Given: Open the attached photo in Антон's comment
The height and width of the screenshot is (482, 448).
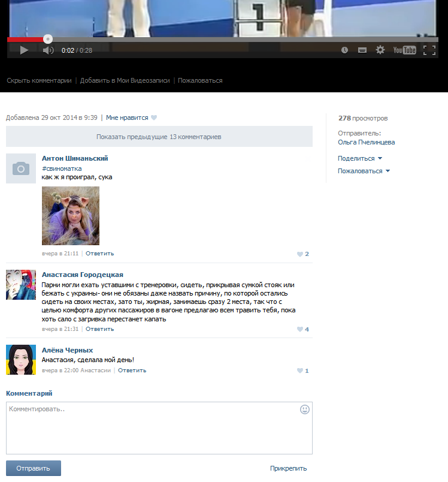Looking at the screenshot, I should point(71,216).
